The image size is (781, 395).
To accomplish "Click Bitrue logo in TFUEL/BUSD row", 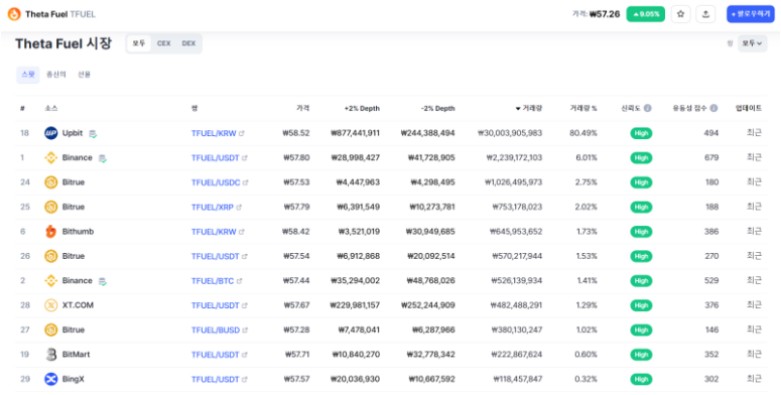I will click(51, 330).
